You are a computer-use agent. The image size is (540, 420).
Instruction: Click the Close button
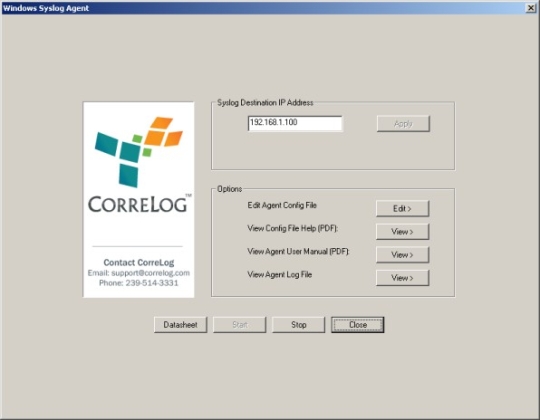coord(358,325)
